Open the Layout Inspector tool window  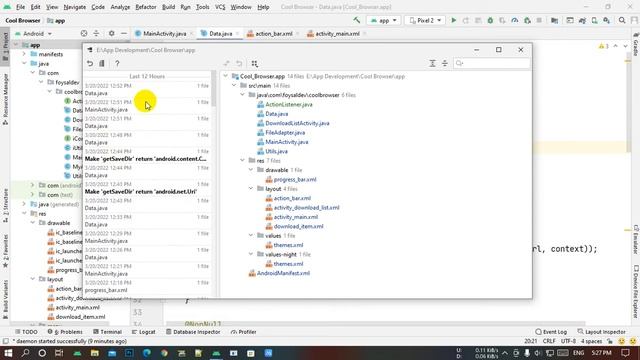coord(602,332)
